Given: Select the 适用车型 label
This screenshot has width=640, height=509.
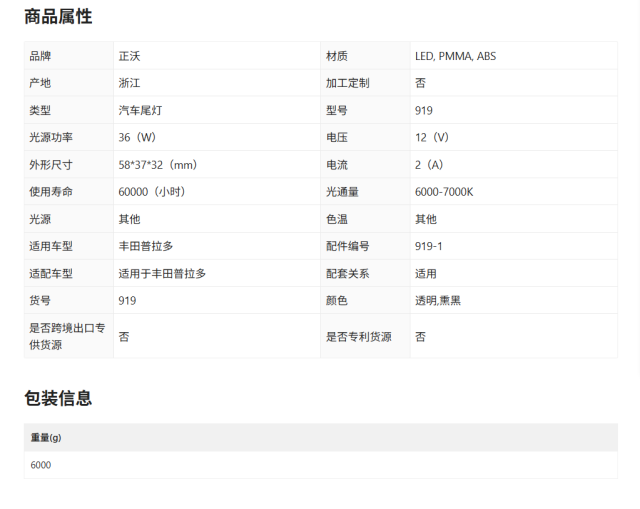Looking at the screenshot, I should coord(51,246).
